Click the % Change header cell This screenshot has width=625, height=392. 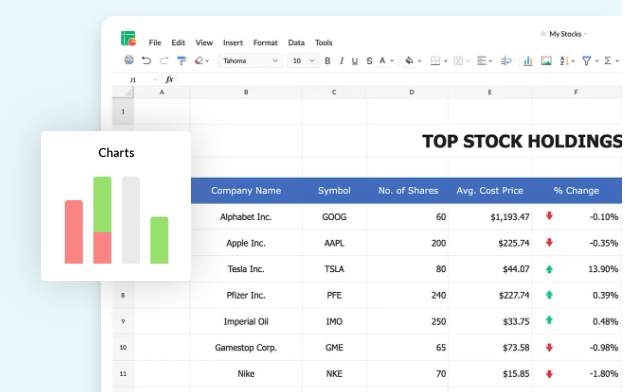(x=576, y=191)
